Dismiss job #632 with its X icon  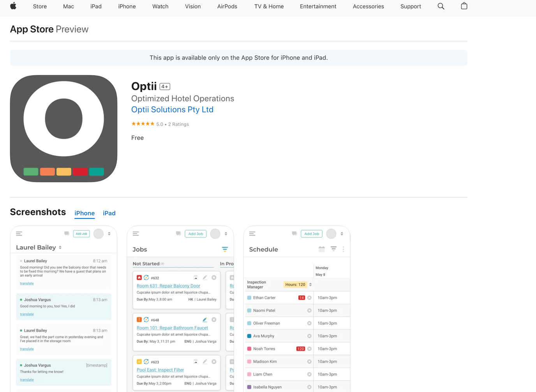point(213,278)
